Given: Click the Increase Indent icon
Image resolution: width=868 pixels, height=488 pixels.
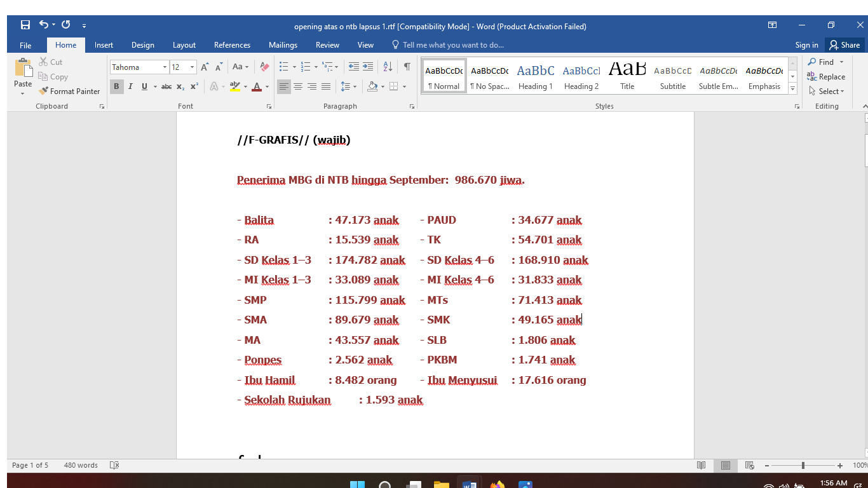Looking at the screenshot, I should point(368,67).
